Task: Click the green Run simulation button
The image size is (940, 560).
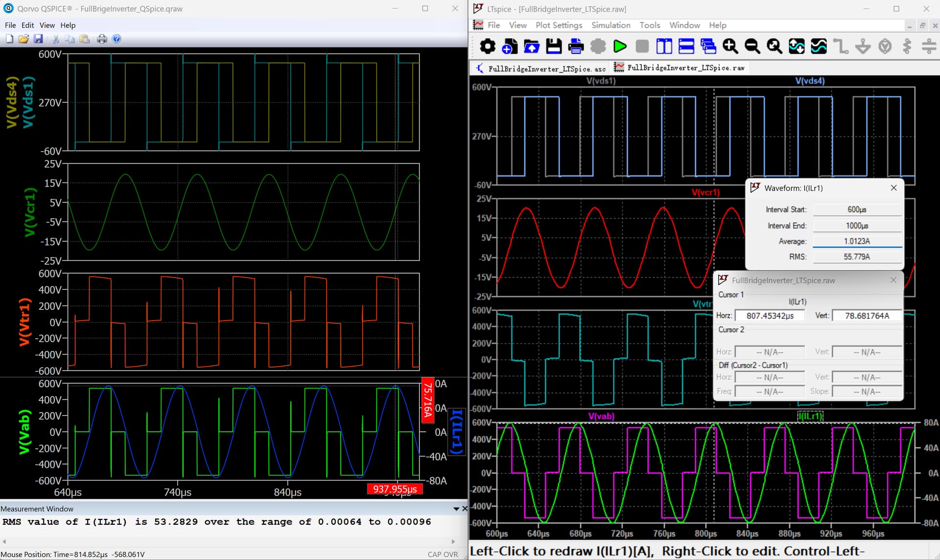Action: 620,47
